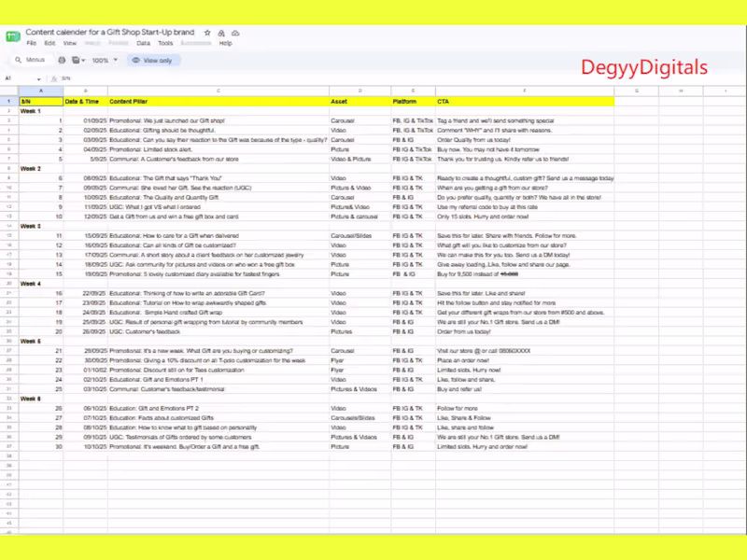The image size is (747, 560).
Task: Star the Content calender document
Action: pyautogui.click(x=207, y=33)
